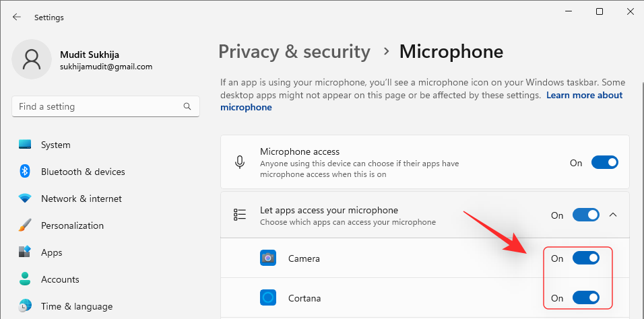Click the back arrow in Settings
The image size is (644, 319).
tap(17, 17)
